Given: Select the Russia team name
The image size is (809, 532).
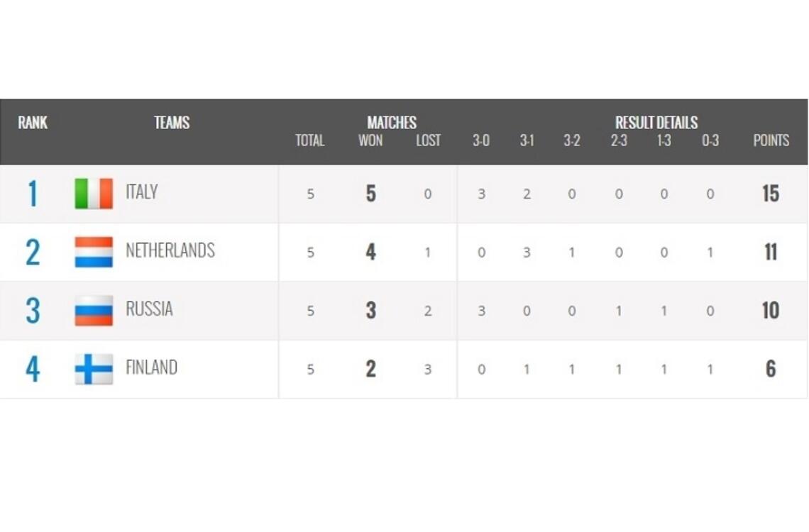Looking at the screenshot, I should [149, 309].
